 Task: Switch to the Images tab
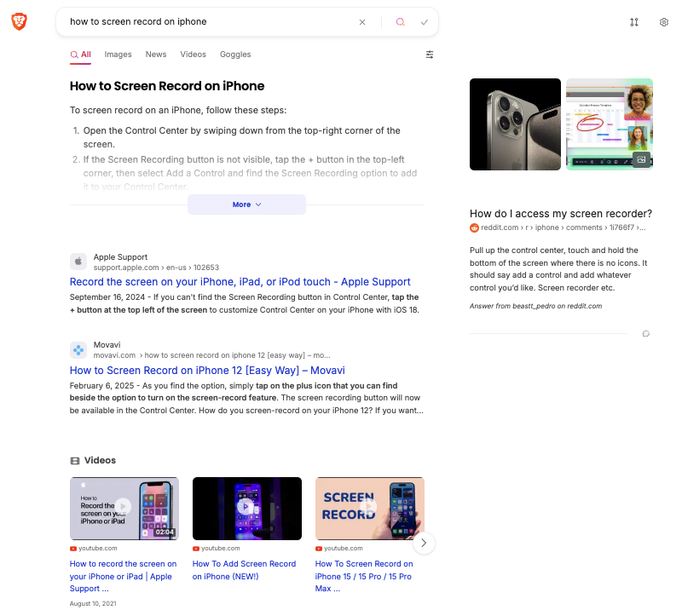pyautogui.click(x=118, y=55)
